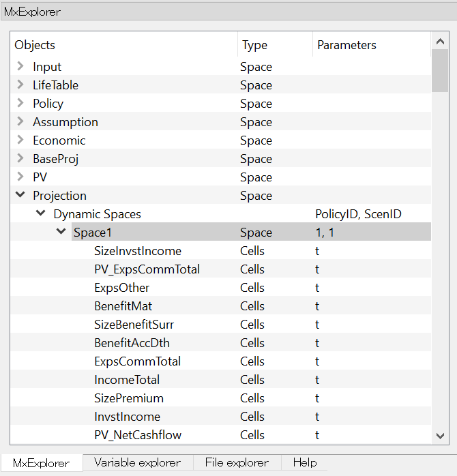Open the File explorer tab
Screen dimensions: 457x476
[237, 462]
